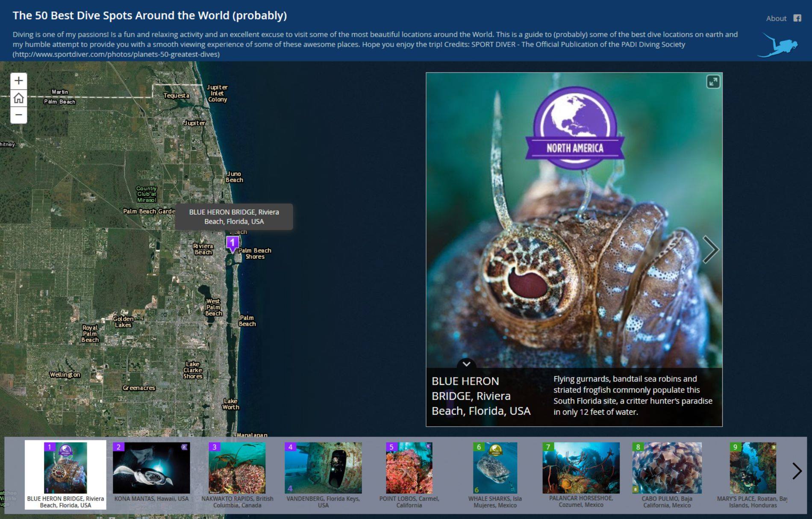
Task: Click the Golden Lakes label
Action: coord(123,322)
